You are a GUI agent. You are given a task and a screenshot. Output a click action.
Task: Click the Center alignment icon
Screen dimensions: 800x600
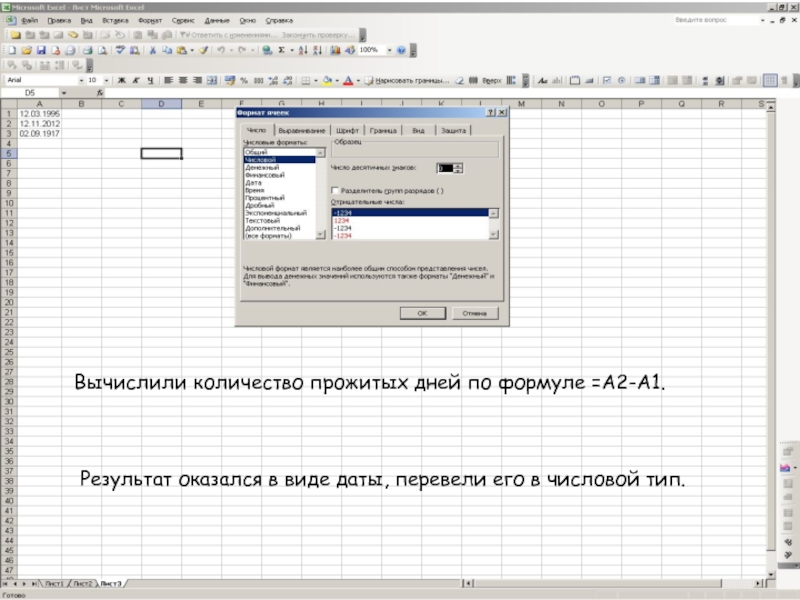pos(184,80)
